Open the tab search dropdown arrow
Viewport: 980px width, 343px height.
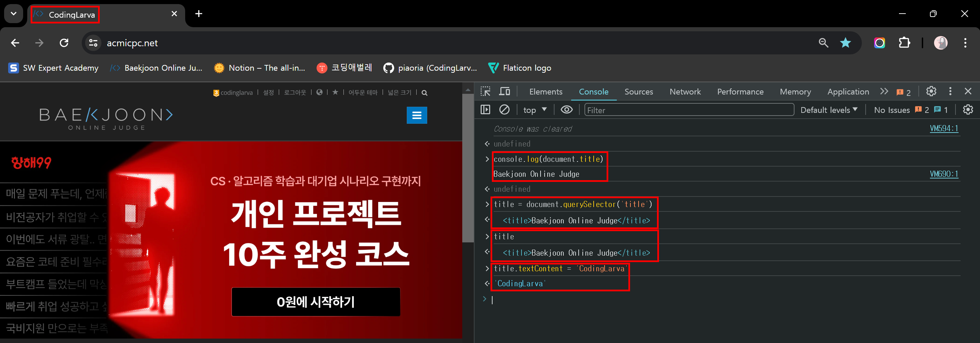pyautogui.click(x=14, y=14)
